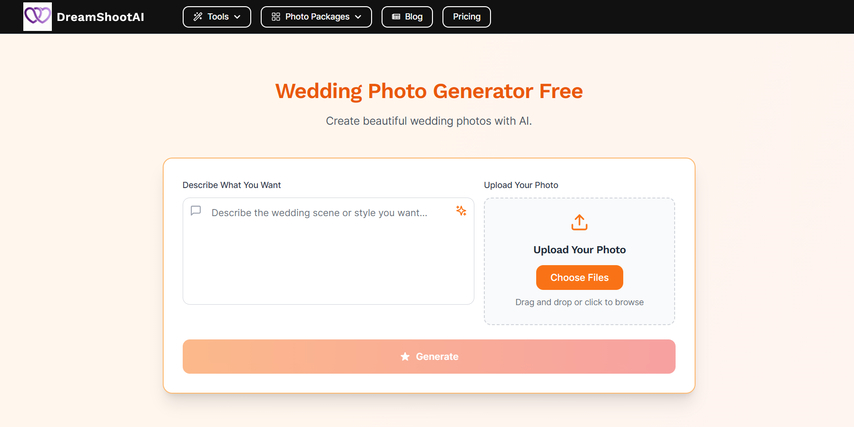The width and height of the screenshot is (854, 427).
Task: Click the upload arrow icon
Action: click(580, 222)
